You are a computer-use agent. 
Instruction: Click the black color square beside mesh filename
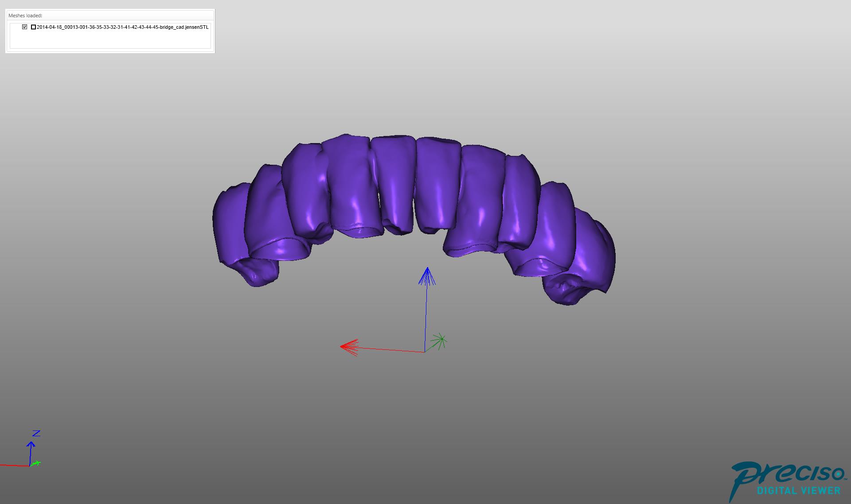[x=33, y=27]
